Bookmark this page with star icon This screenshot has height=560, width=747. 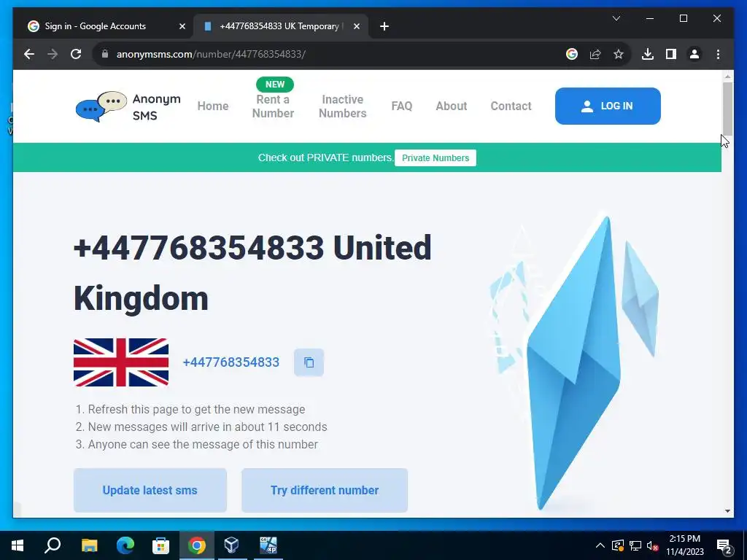[x=619, y=54]
